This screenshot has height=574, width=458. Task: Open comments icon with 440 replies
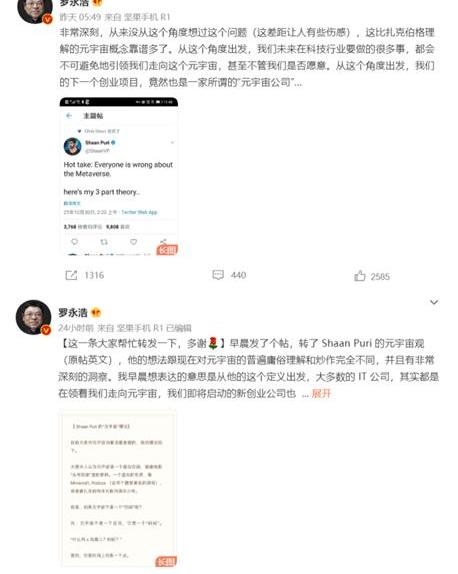(x=218, y=275)
